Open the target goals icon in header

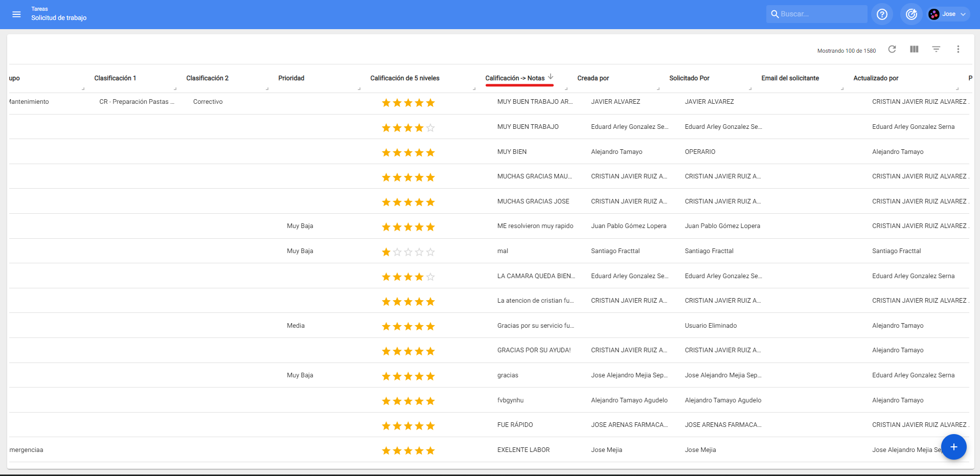coord(911,14)
